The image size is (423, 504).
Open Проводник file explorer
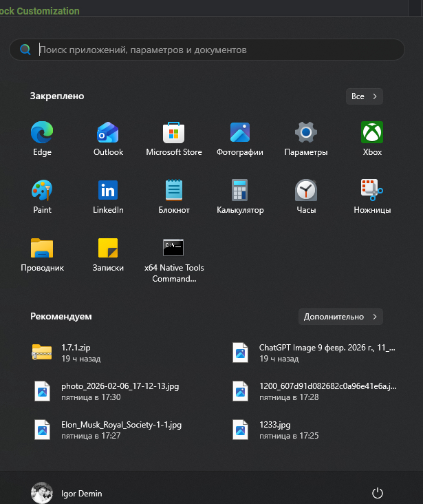tap(42, 254)
